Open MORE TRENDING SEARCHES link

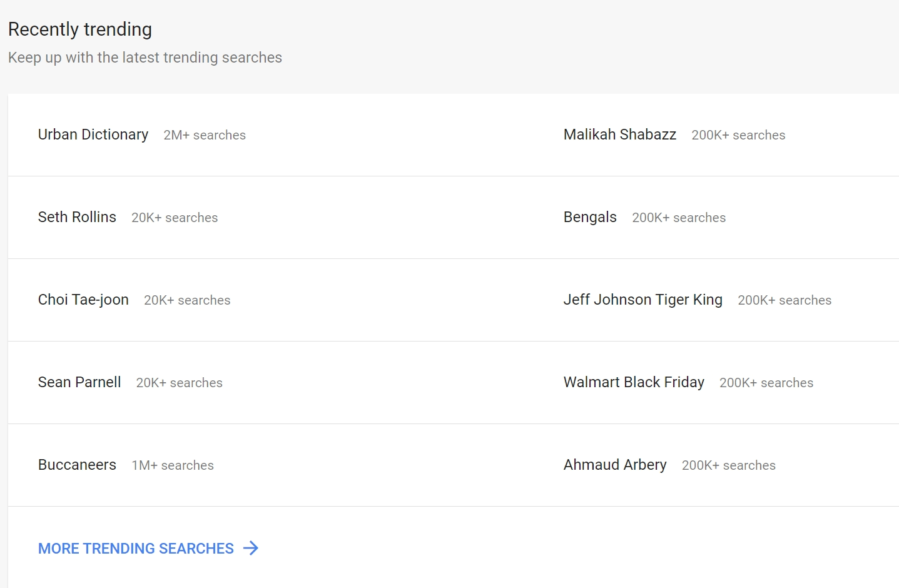136,549
